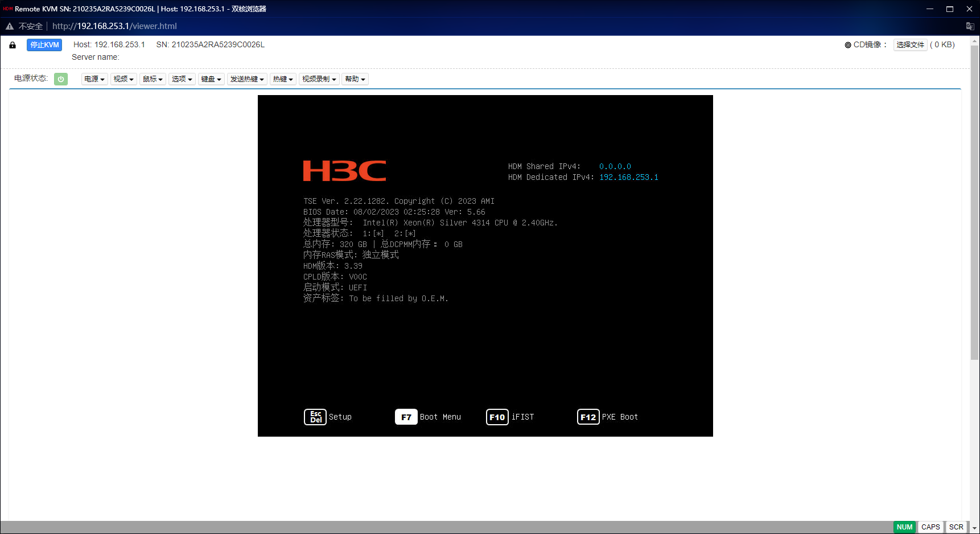
Task: Click the (0 KB) file size text
Action: (x=942, y=45)
